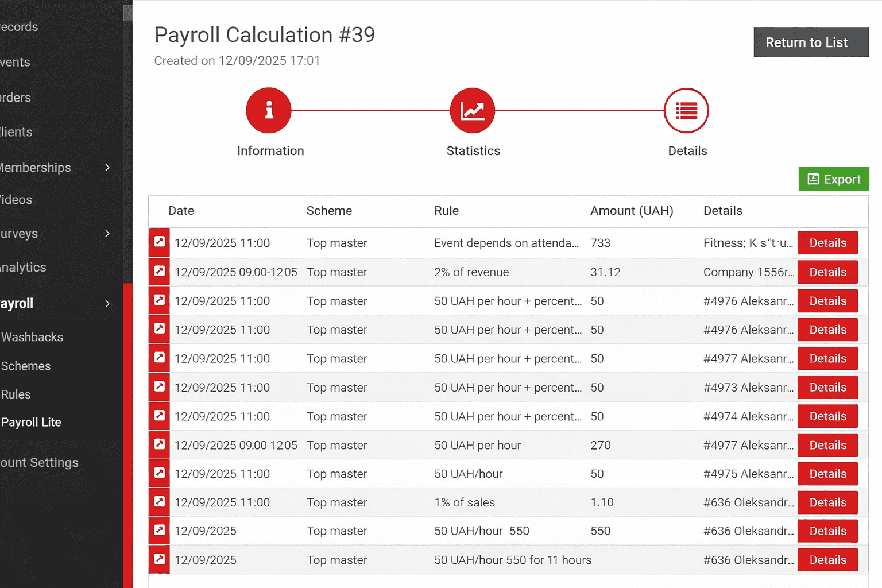Image resolution: width=882 pixels, height=588 pixels.
Task: View Details for the 1% of sales row
Action: (x=827, y=502)
